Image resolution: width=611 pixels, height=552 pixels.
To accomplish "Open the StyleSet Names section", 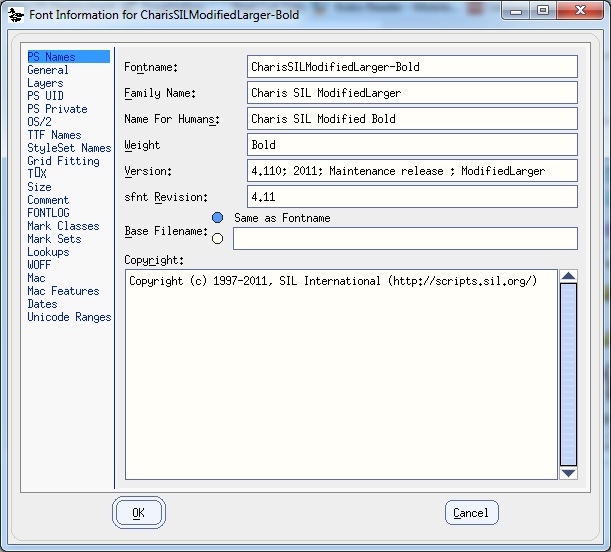I will [x=69, y=148].
